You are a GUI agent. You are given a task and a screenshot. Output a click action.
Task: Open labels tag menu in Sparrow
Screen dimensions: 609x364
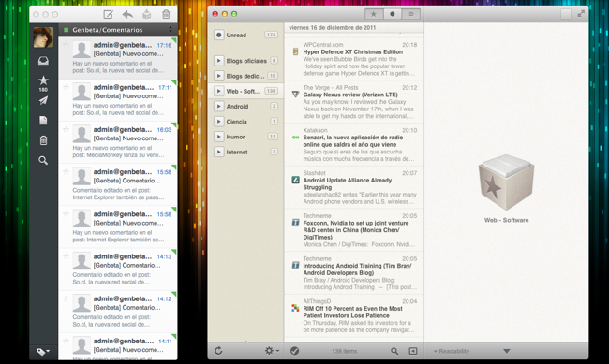(43, 352)
